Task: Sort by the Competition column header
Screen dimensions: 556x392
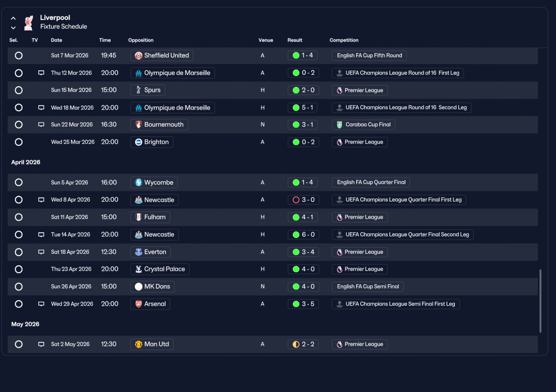Action: pos(344,40)
